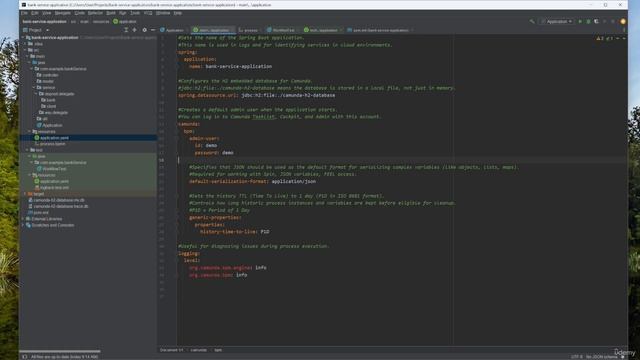Collapse the deposit.delegate package node

pos(36,93)
